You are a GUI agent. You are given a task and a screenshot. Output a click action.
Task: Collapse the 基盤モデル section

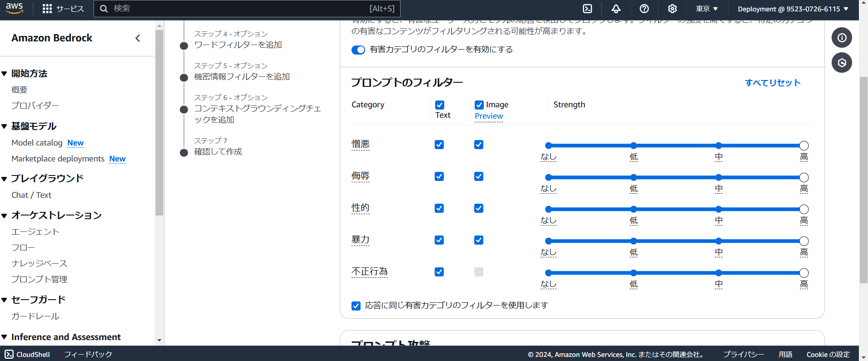click(5, 126)
